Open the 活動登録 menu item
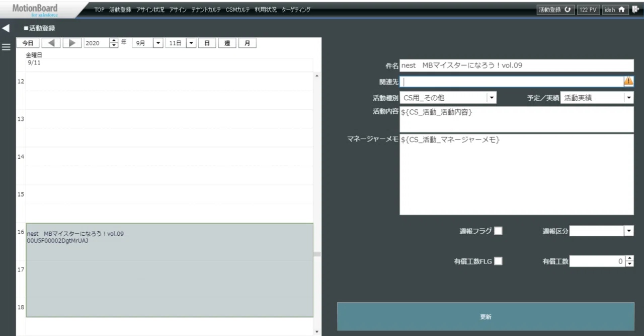This screenshot has width=644, height=336. pos(120,10)
